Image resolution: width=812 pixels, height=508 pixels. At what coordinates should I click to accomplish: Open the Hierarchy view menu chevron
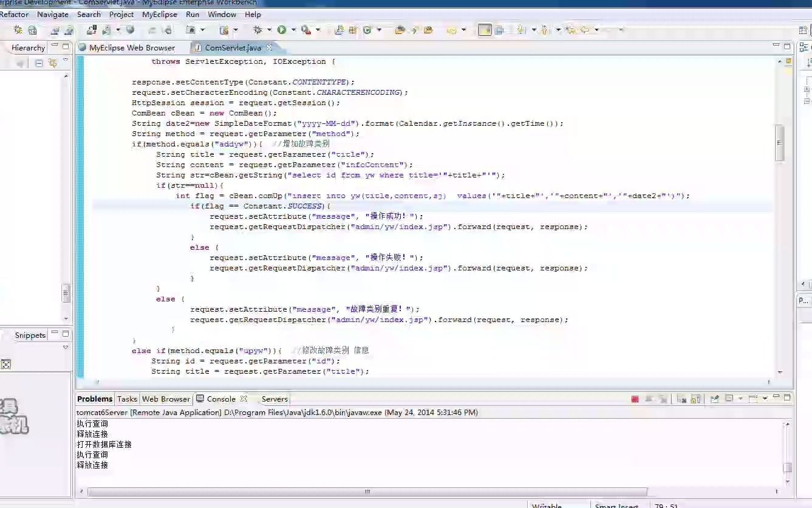tap(66, 61)
